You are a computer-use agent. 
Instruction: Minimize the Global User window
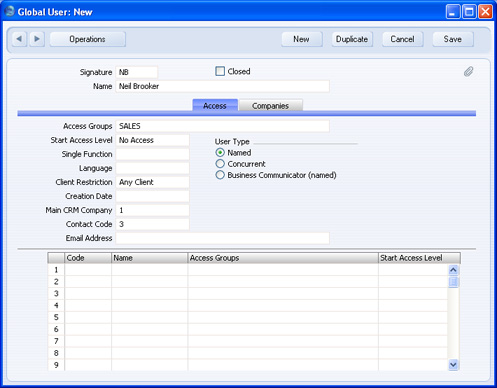(453, 12)
